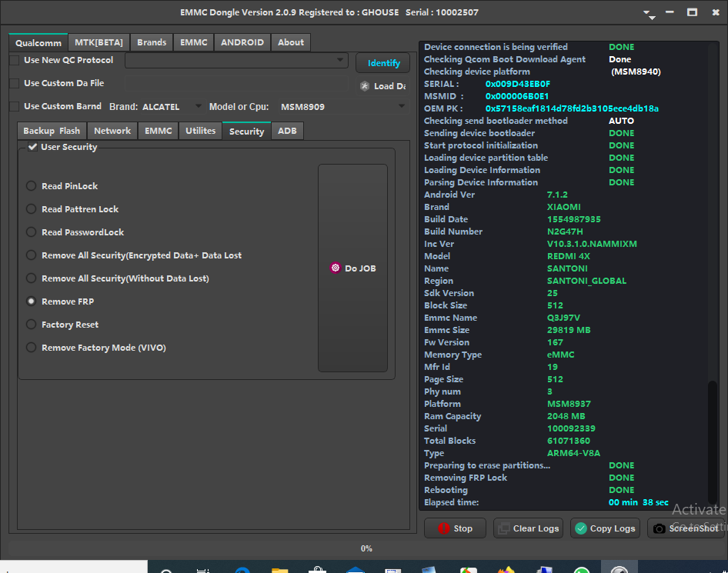Click the red Stop icon button
728x573 pixels.
[455, 528]
